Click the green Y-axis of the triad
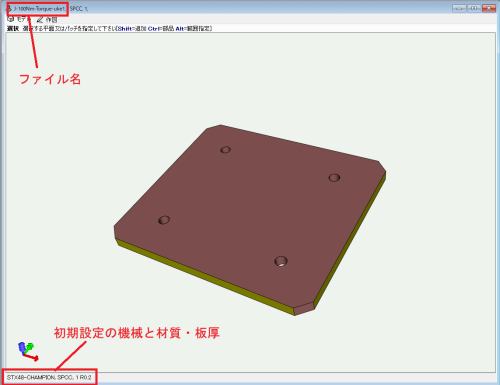This screenshot has width=500, height=385. click(x=29, y=347)
